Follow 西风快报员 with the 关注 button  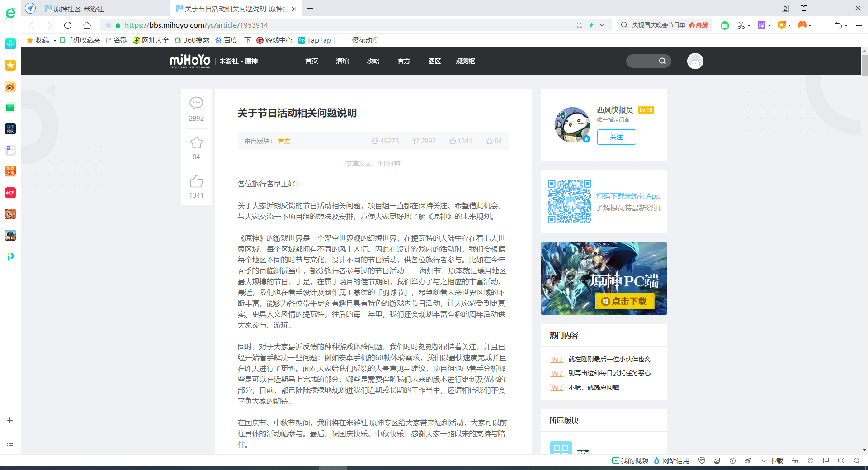pyautogui.click(x=616, y=137)
